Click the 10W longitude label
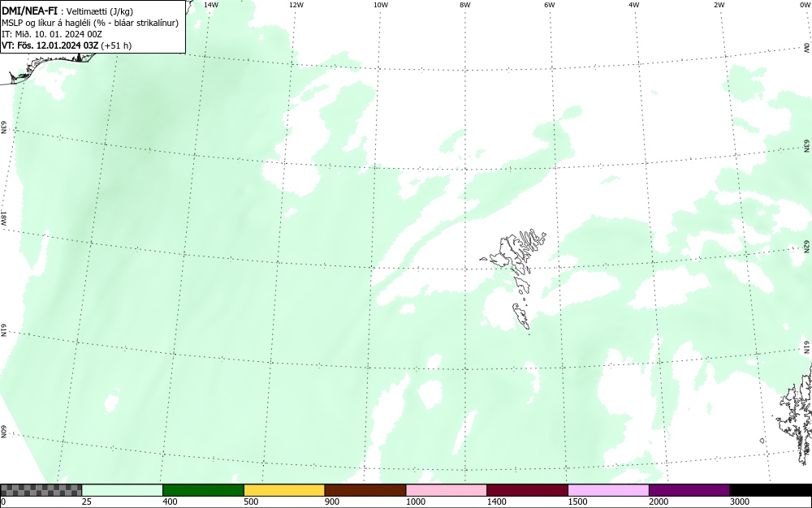 381,5
